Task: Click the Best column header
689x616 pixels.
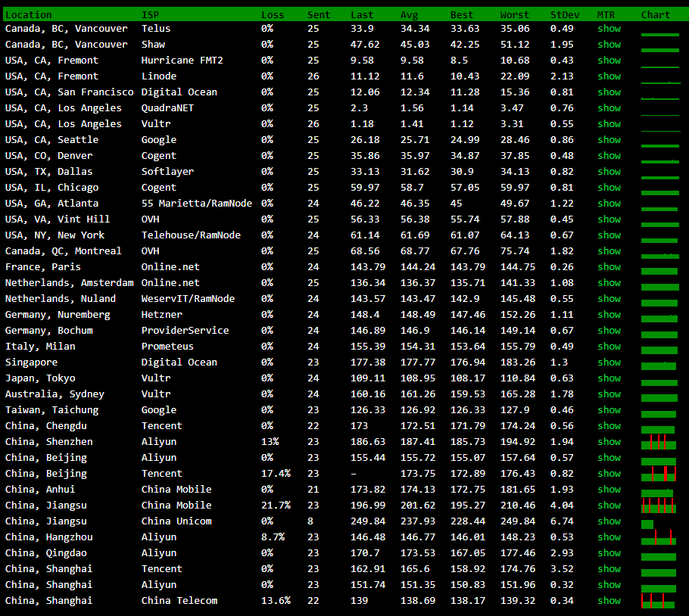Action: coord(462,15)
